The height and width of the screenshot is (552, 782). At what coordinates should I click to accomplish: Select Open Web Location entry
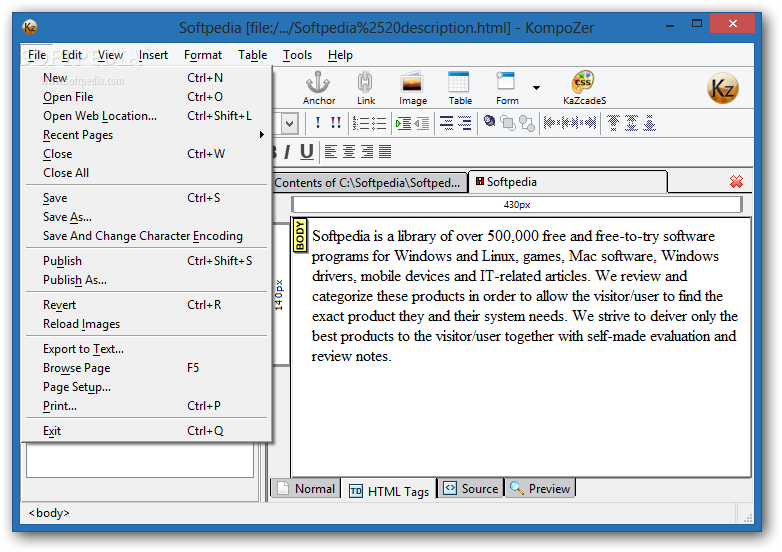147,116
